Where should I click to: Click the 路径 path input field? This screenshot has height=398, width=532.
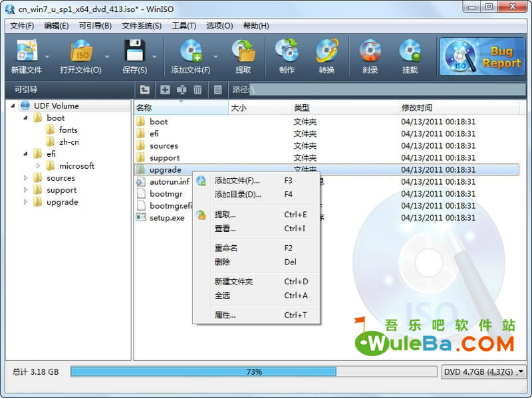(x=388, y=90)
